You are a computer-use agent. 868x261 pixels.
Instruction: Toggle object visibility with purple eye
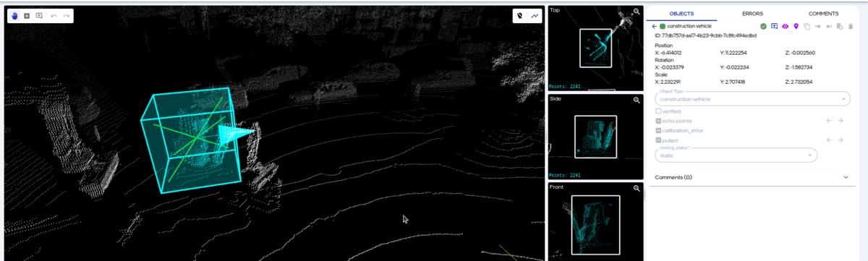(785, 26)
